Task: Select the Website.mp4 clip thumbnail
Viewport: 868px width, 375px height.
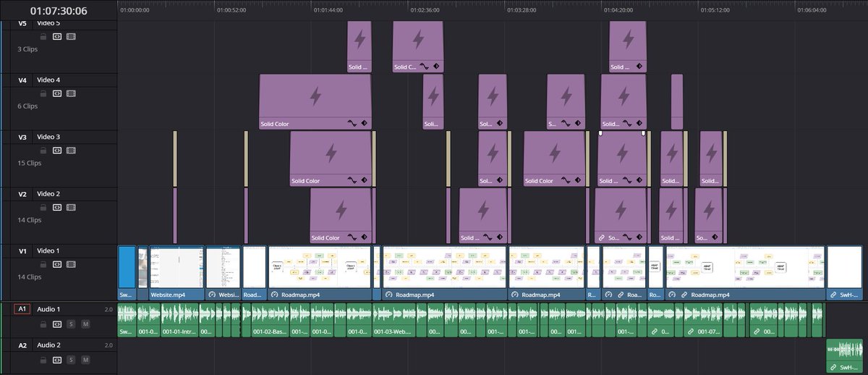Action: (x=176, y=268)
